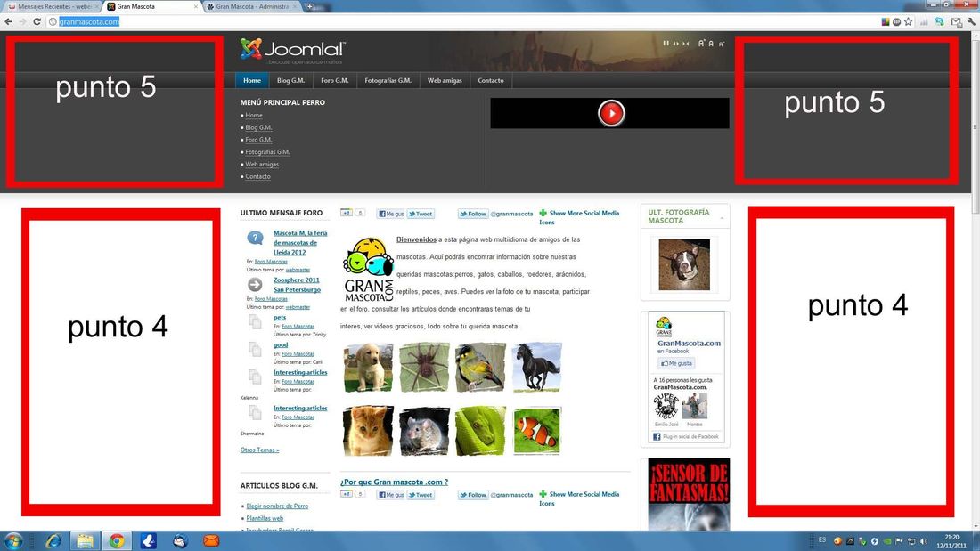Screen dimensions: 980x551
Task: Open the Plantillas web article link
Action: tap(265, 519)
